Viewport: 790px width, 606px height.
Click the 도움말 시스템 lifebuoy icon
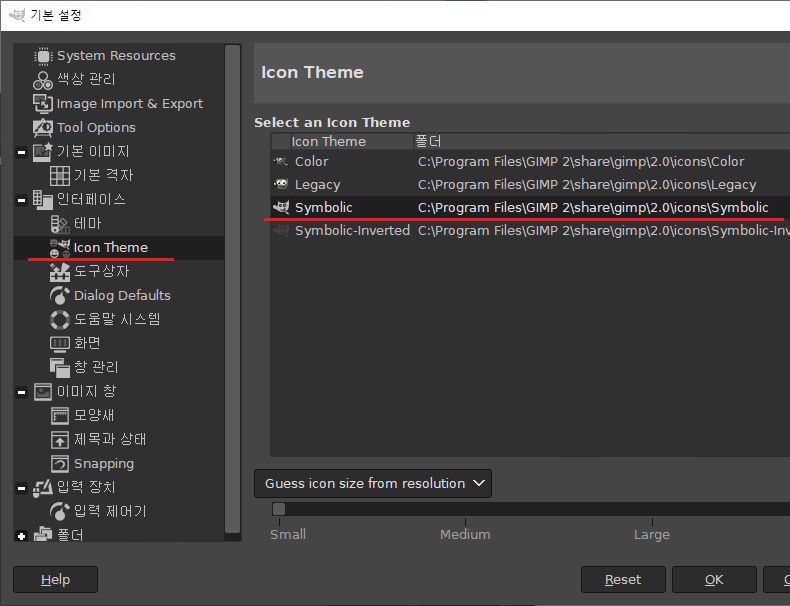60,319
